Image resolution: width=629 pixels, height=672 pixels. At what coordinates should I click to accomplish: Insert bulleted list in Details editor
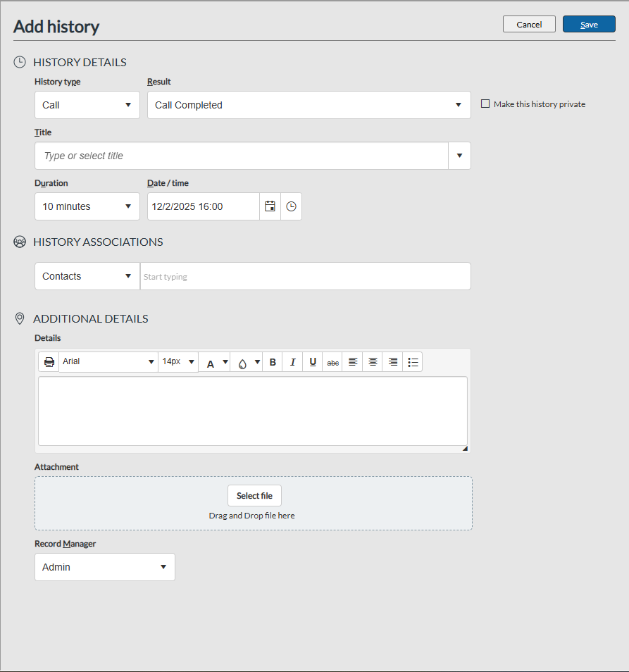tap(413, 362)
